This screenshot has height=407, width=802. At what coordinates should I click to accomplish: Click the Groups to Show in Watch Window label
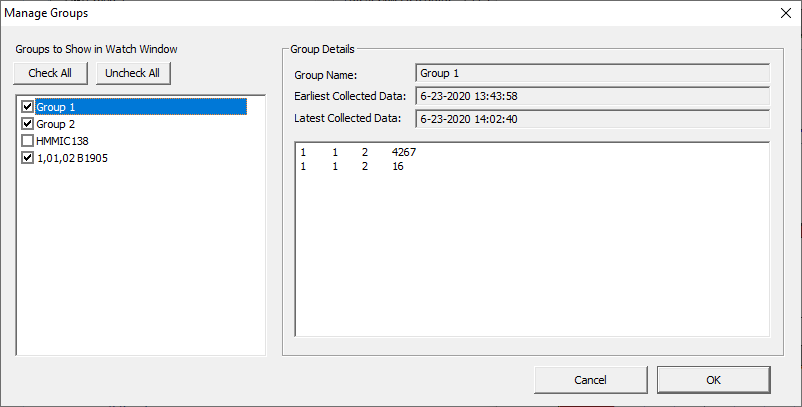tap(96, 48)
